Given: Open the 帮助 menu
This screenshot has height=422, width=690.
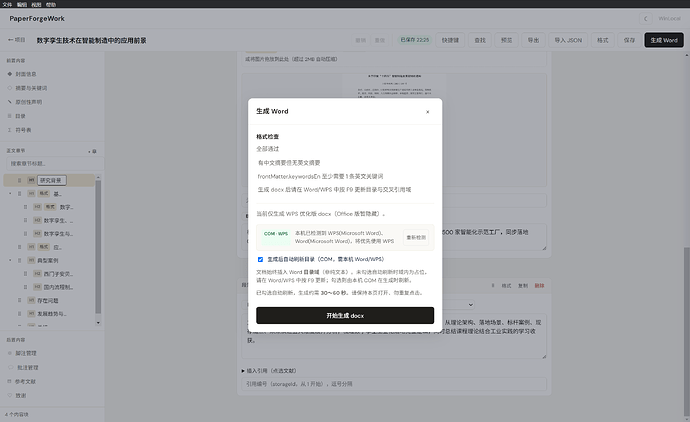Looking at the screenshot, I should (51, 4).
